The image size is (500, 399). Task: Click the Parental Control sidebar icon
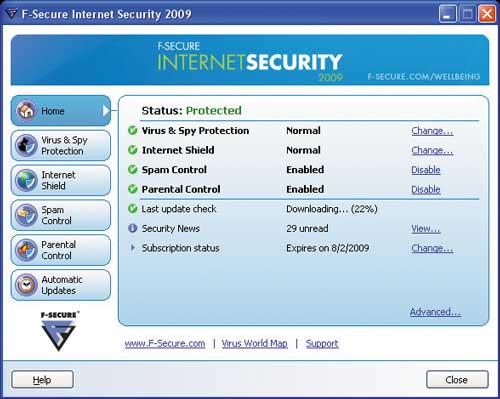[x=26, y=250]
